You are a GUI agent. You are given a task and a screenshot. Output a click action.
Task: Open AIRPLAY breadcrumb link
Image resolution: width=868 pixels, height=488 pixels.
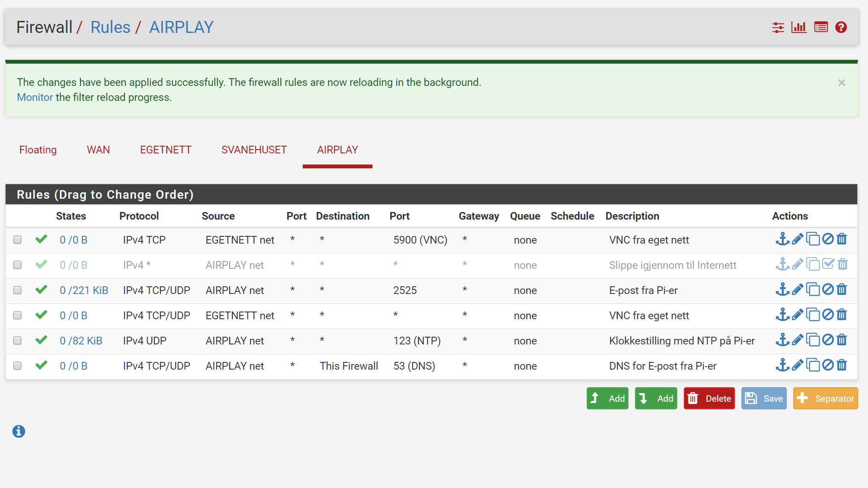pos(181,27)
